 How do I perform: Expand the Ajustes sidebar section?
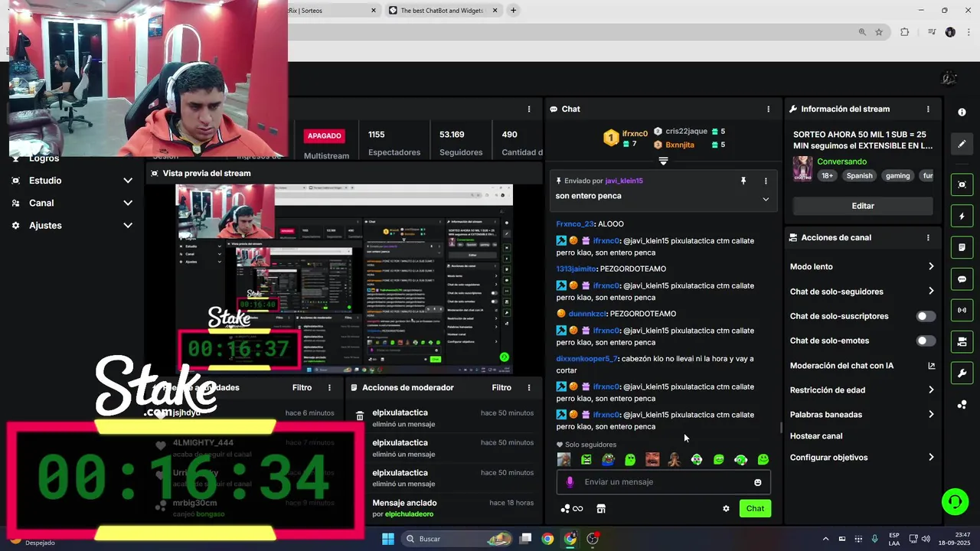(73, 226)
